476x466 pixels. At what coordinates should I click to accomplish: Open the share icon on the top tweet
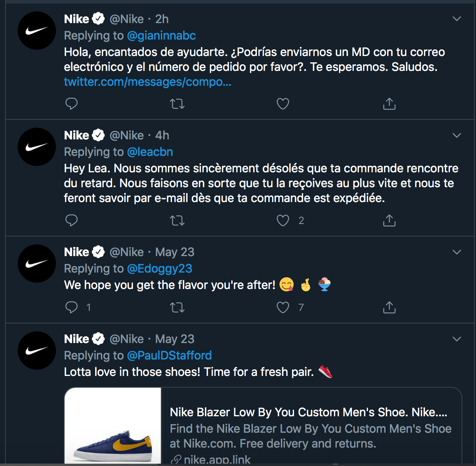(x=389, y=103)
